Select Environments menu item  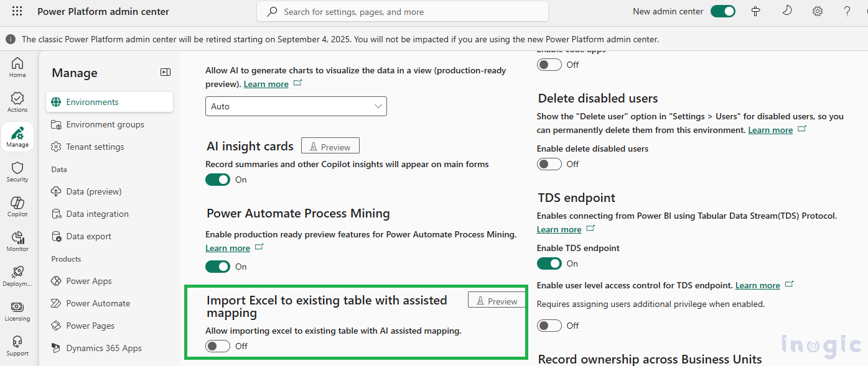pyautogui.click(x=110, y=102)
